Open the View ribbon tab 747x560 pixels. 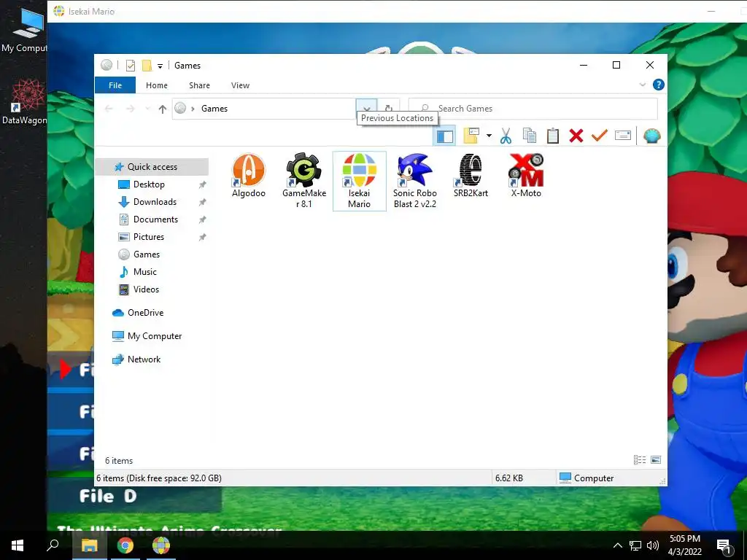[240, 85]
